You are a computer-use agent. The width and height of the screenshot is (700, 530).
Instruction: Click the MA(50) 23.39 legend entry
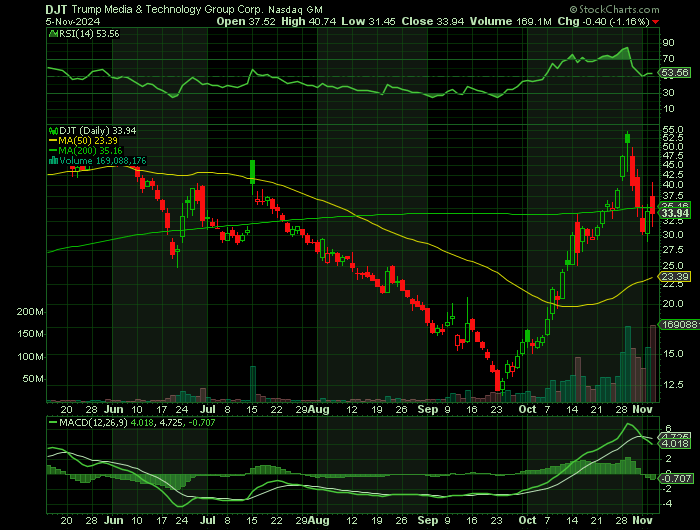(88, 141)
